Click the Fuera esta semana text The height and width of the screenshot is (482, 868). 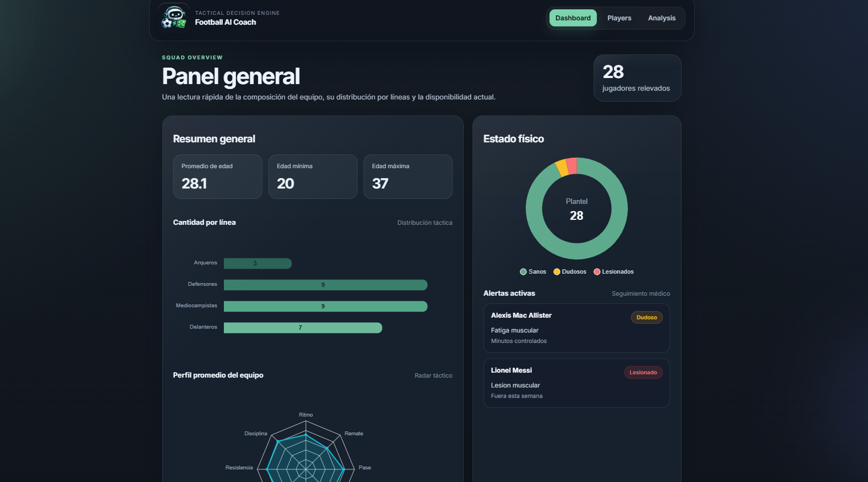517,396
